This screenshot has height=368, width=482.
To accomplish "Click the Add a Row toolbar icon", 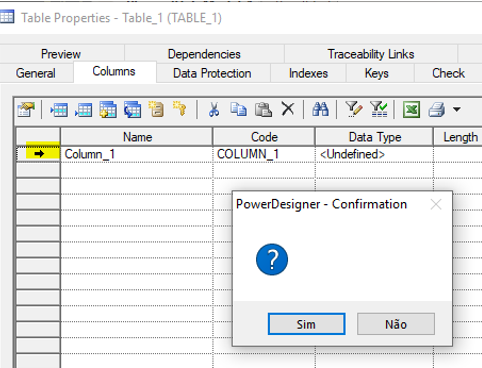I will click(x=83, y=109).
